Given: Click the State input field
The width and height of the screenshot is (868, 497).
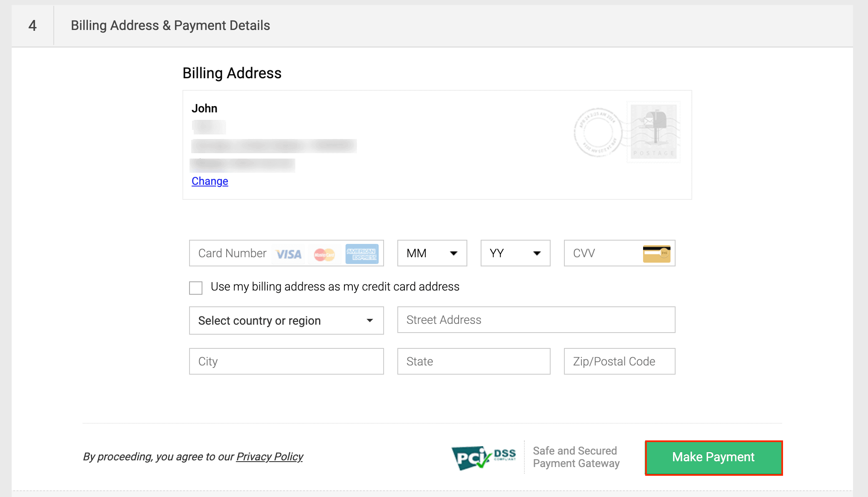Looking at the screenshot, I should 474,361.
